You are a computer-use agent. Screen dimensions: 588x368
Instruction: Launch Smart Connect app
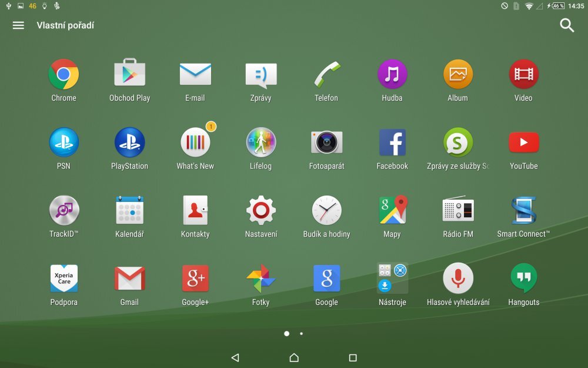pyautogui.click(x=523, y=210)
